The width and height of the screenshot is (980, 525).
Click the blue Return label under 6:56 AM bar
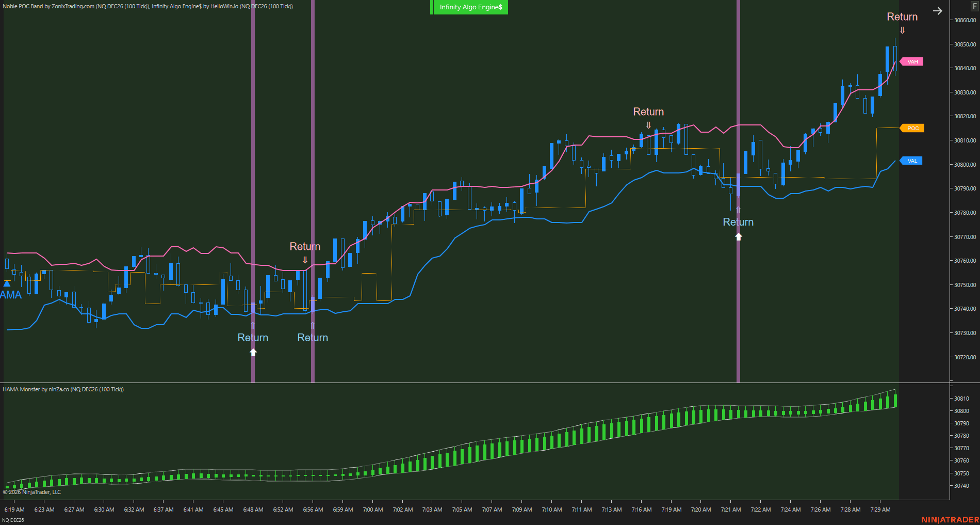tap(313, 338)
